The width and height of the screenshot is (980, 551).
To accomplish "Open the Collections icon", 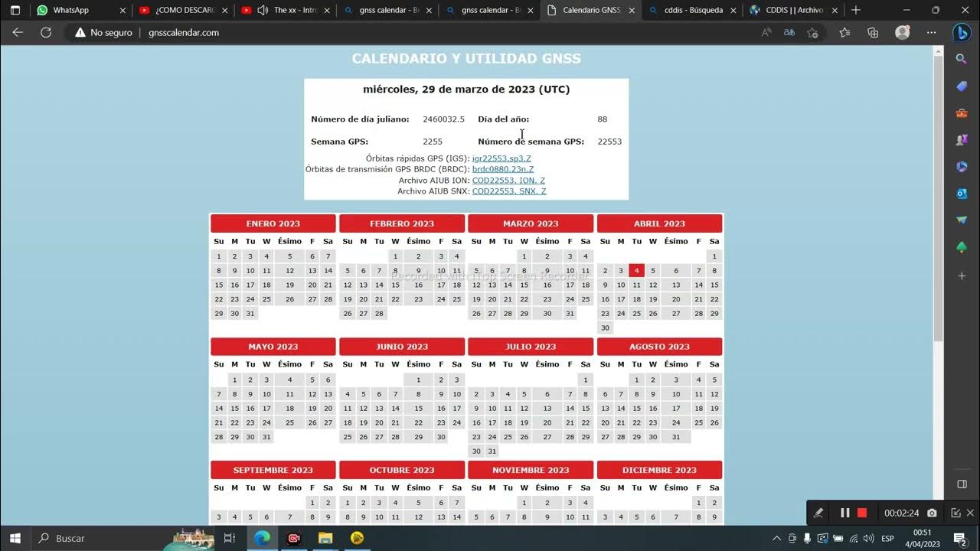I will pyautogui.click(x=873, y=33).
